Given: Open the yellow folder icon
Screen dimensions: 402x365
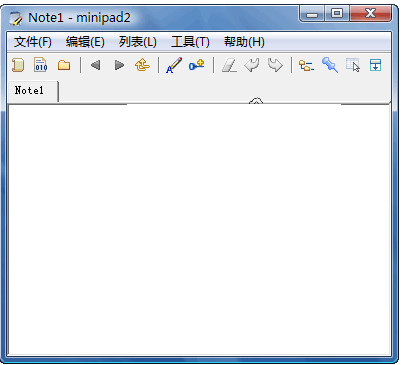Looking at the screenshot, I should (64, 65).
